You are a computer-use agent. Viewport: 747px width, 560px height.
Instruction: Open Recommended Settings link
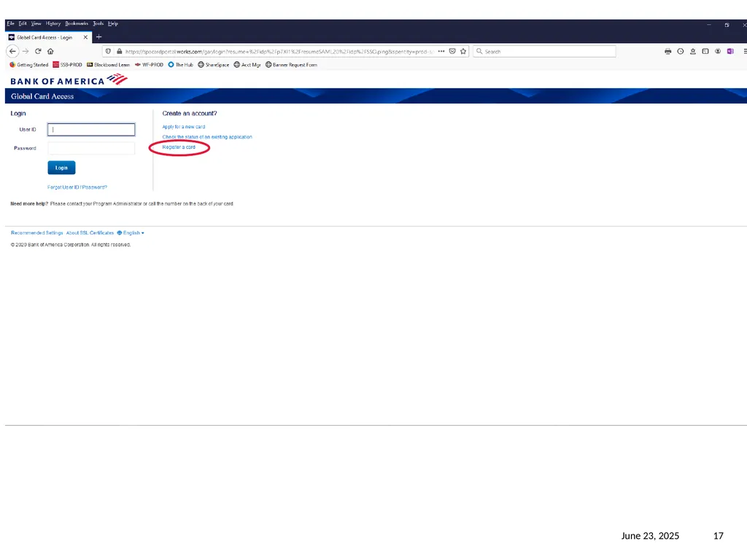tap(36, 233)
